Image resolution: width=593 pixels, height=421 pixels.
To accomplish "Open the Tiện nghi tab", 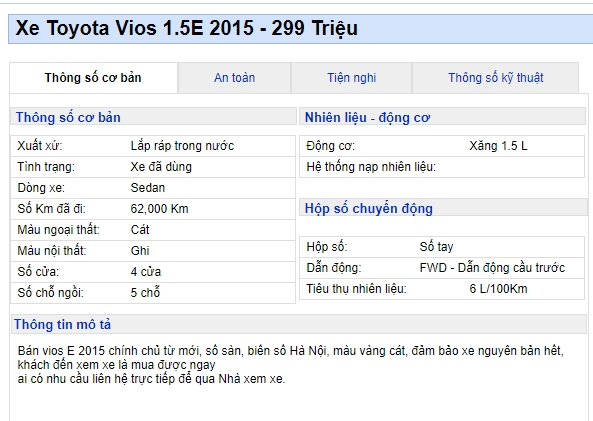I will coord(351,78).
